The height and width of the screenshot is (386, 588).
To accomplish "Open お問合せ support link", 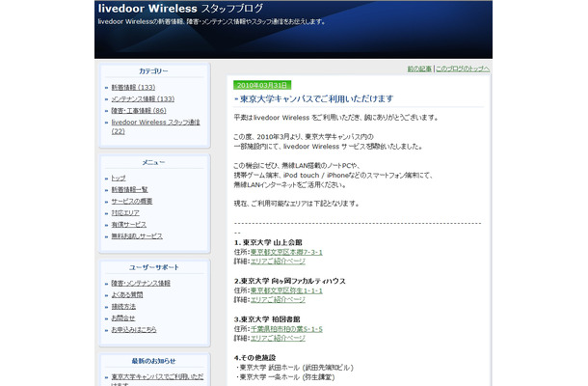I will [123, 318].
